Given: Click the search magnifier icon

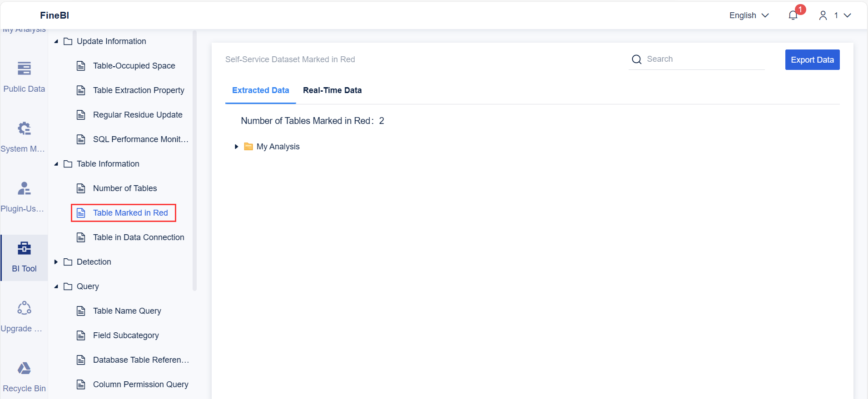Looking at the screenshot, I should coord(637,59).
